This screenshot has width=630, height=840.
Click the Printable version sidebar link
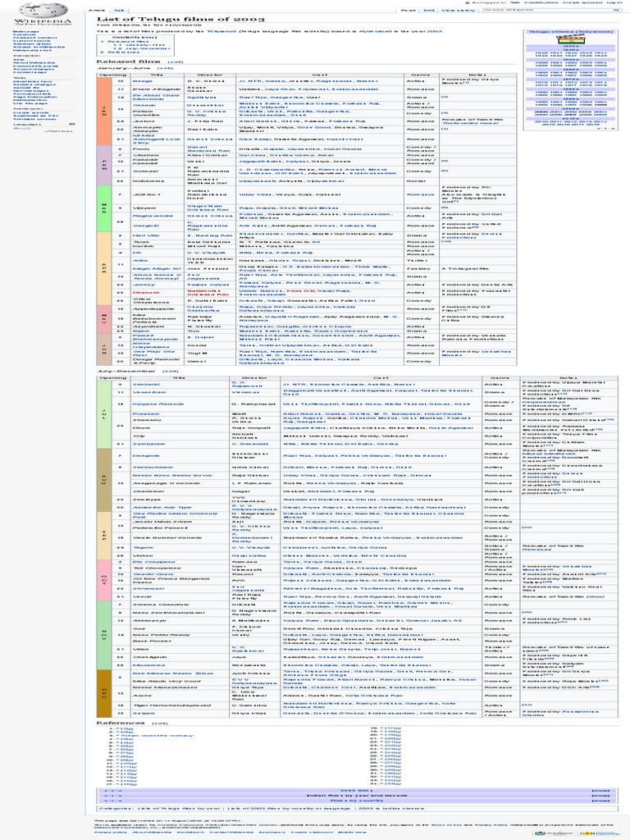(34, 118)
